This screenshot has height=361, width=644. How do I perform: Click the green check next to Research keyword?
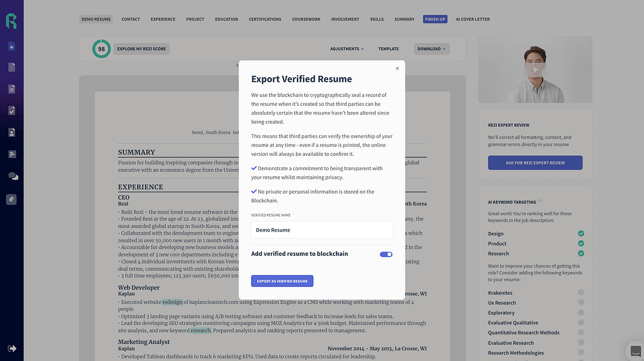[x=581, y=253]
